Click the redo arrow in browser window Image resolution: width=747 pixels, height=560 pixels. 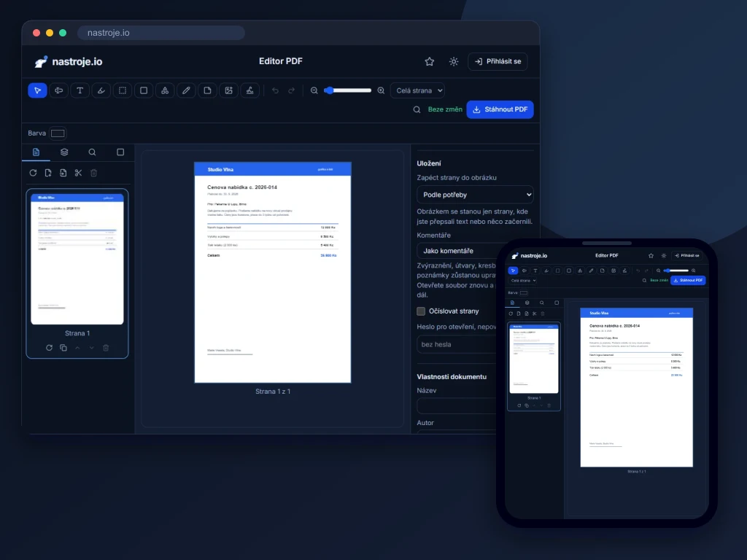(292, 90)
